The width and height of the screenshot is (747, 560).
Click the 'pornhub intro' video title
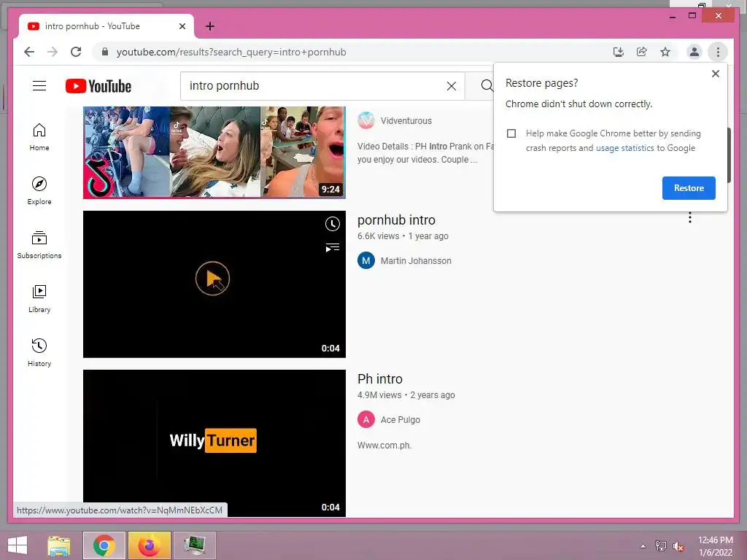pos(396,220)
